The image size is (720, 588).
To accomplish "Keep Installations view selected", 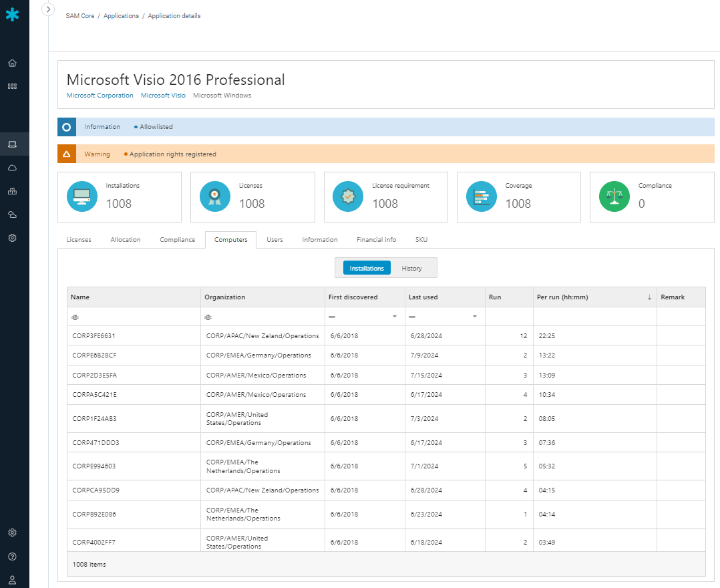I will (366, 267).
